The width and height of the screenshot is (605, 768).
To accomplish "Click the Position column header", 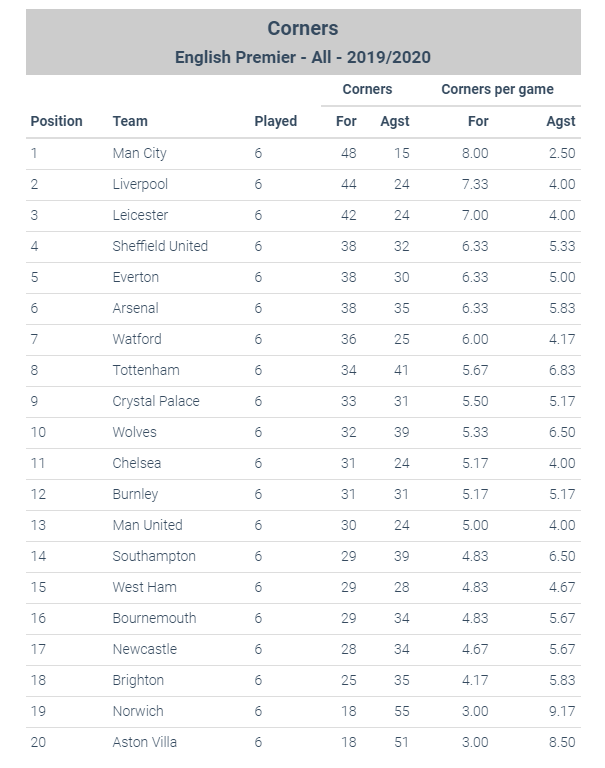I will tap(56, 121).
